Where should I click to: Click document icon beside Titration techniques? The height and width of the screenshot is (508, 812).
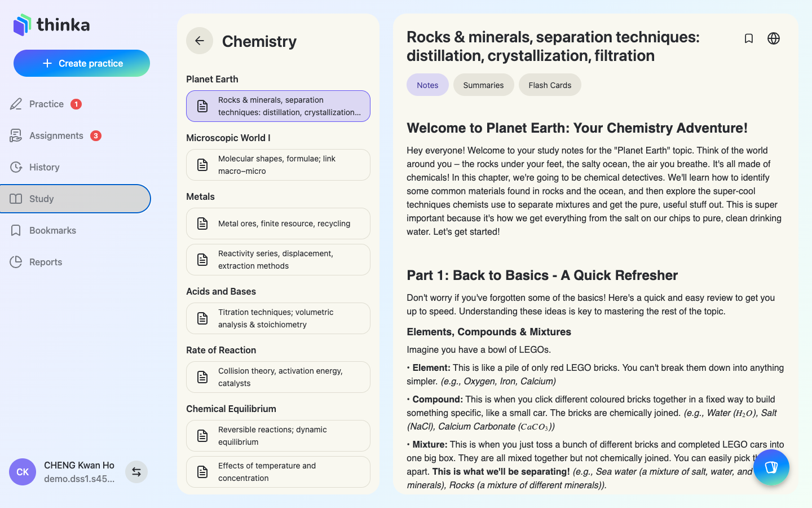[202, 318]
